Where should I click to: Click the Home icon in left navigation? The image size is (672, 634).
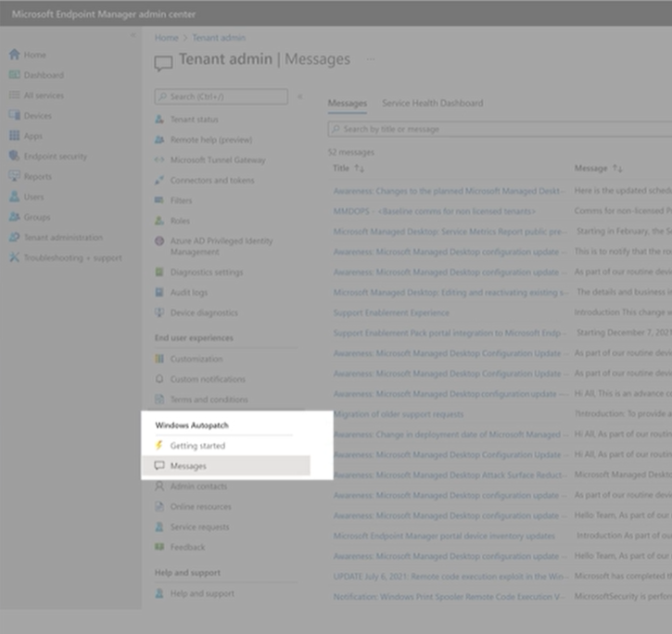14,55
